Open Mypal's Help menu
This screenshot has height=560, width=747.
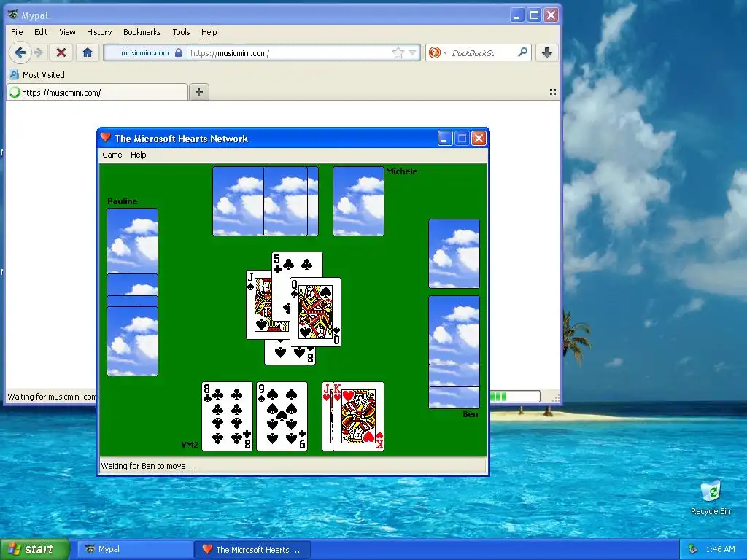pyautogui.click(x=209, y=32)
